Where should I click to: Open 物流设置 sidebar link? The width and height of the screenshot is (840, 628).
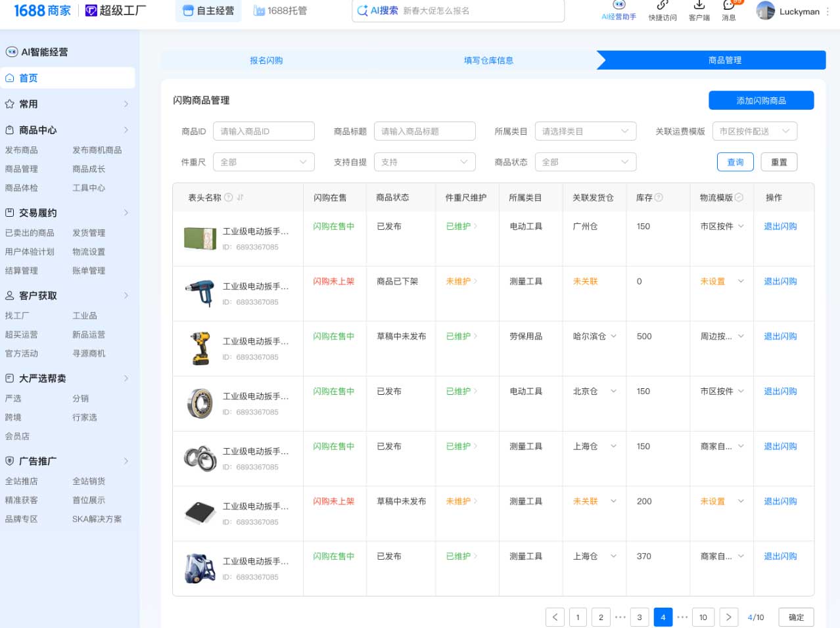coord(89,252)
